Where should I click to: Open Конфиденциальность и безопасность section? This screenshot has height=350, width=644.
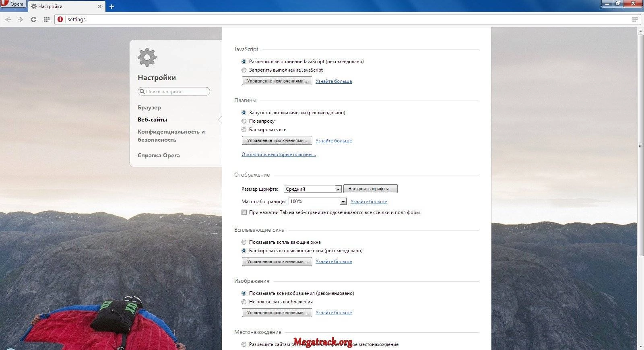[x=171, y=136]
